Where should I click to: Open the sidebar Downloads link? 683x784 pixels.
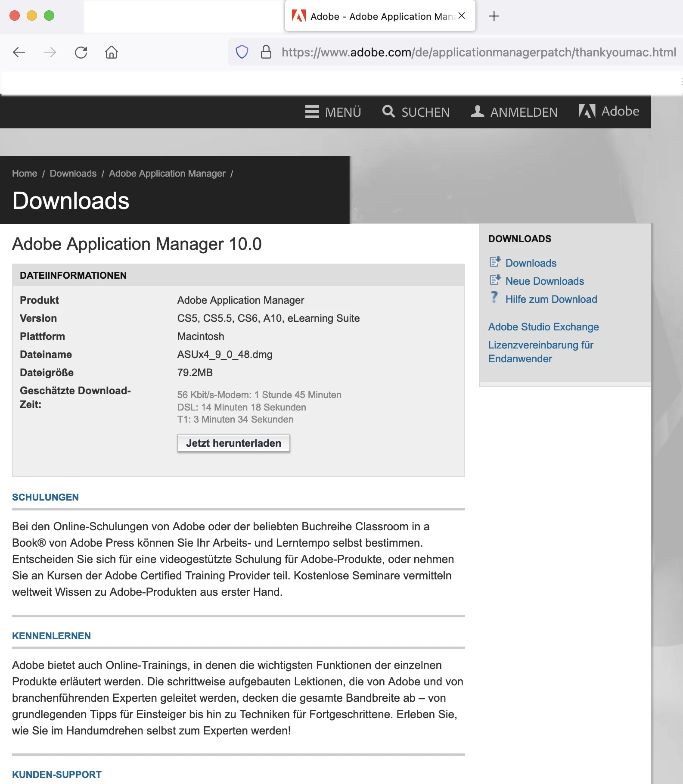click(531, 263)
